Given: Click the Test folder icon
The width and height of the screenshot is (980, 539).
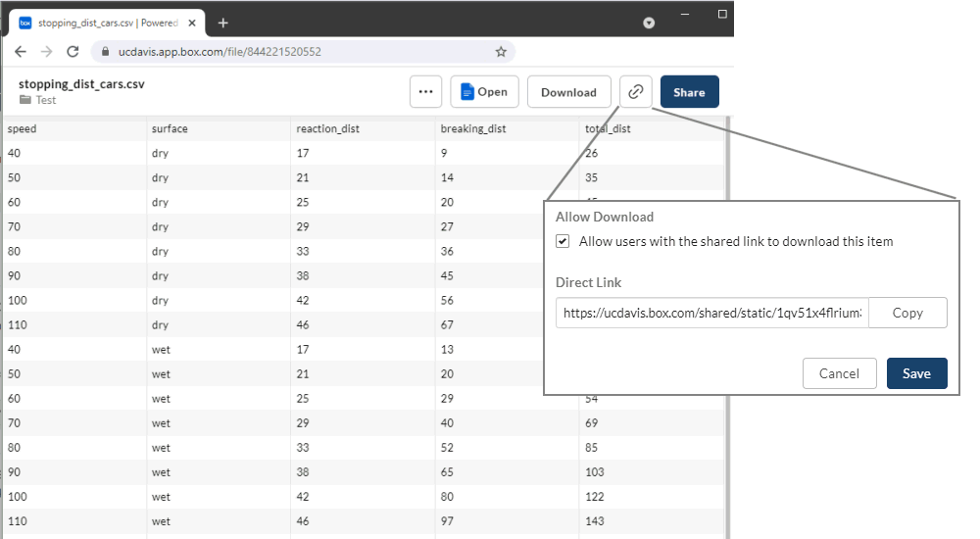Looking at the screenshot, I should coord(25,100).
